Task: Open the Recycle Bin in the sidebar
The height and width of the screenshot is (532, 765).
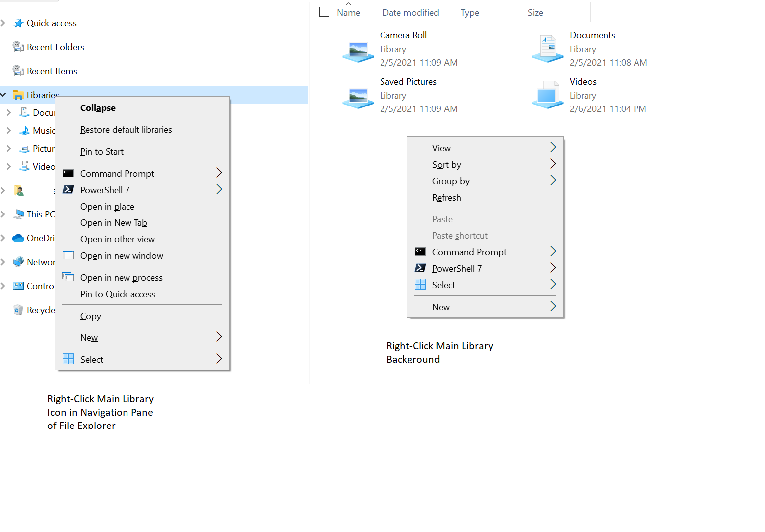Action: coord(18,310)
